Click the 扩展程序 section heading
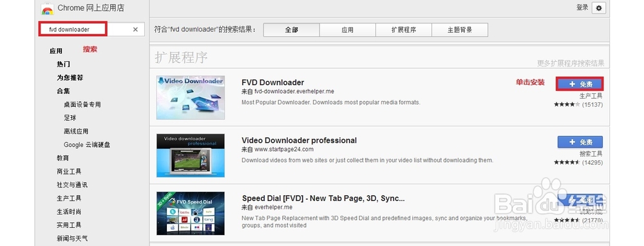Viewport: 644px width, 246px height. (181, 57)
